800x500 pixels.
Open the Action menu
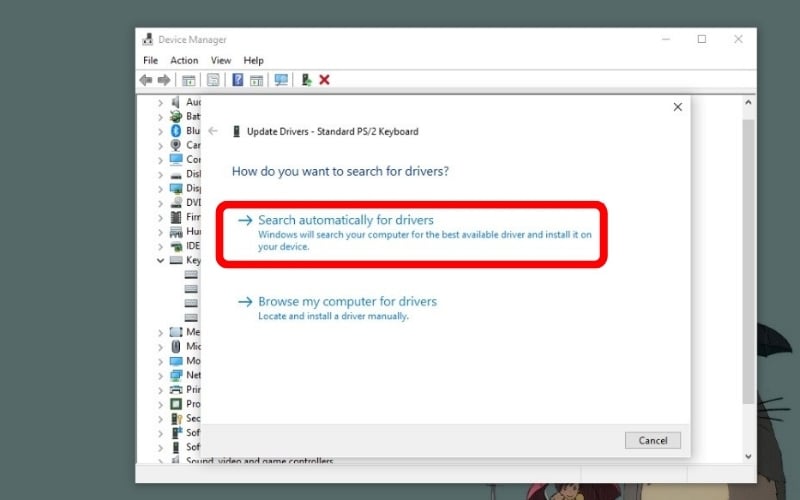click(x=184, y=61)
